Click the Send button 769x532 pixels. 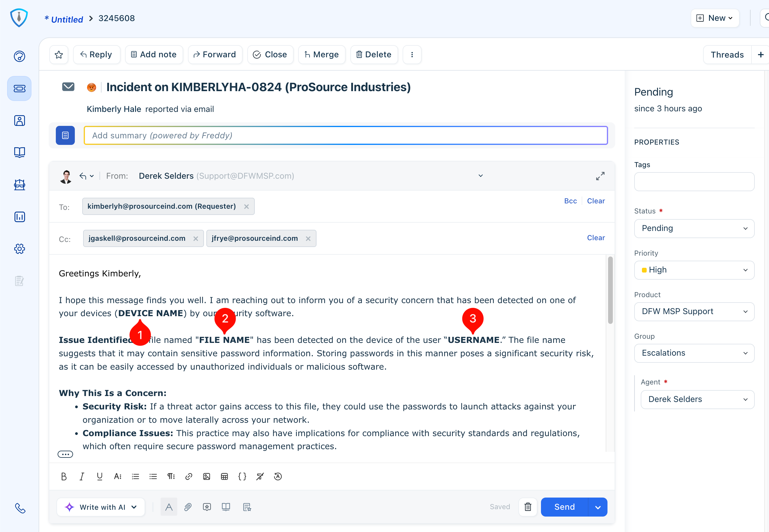pyautogui.click(x=564, y=507)
